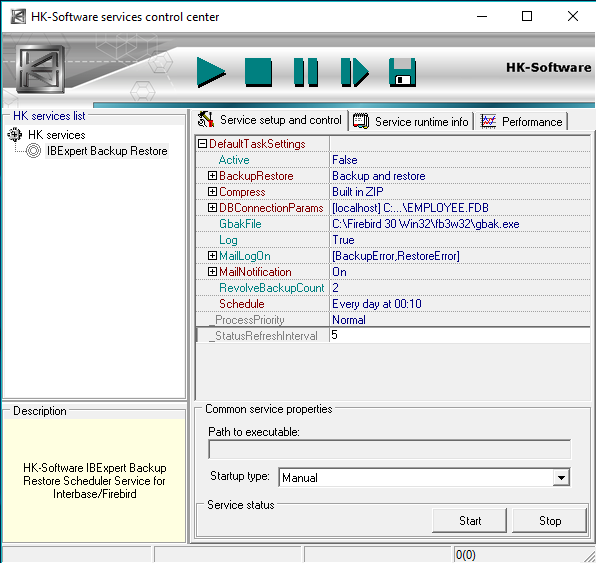Image resolution: width=596 pixels, height=563 pixels.
Task: Open the Performance tab
Action: 522,122
